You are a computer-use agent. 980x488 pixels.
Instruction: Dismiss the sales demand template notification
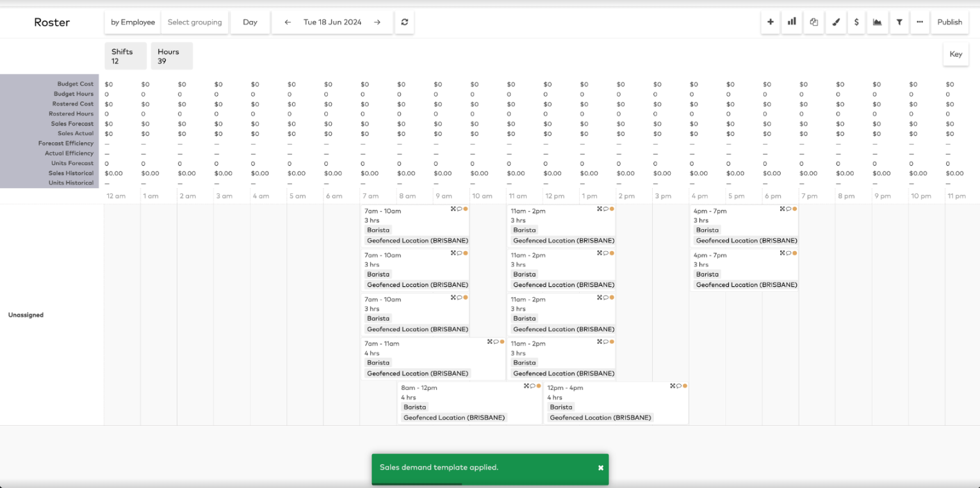(601, 468)
